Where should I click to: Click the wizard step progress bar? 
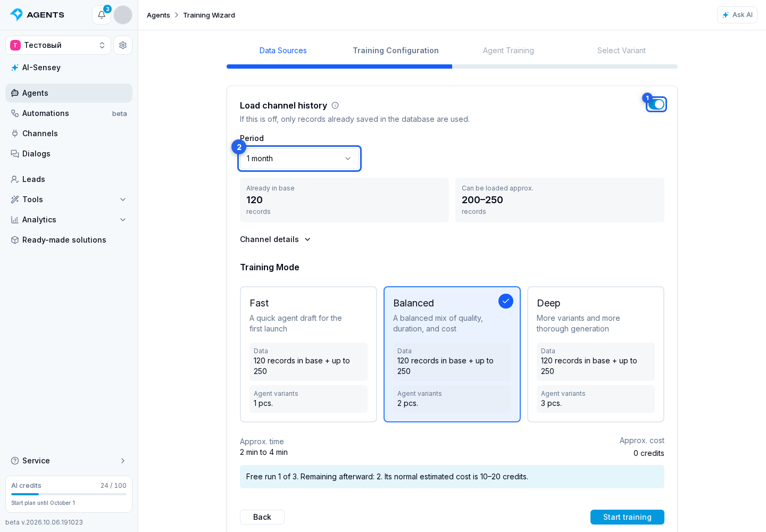click(452, 66)
